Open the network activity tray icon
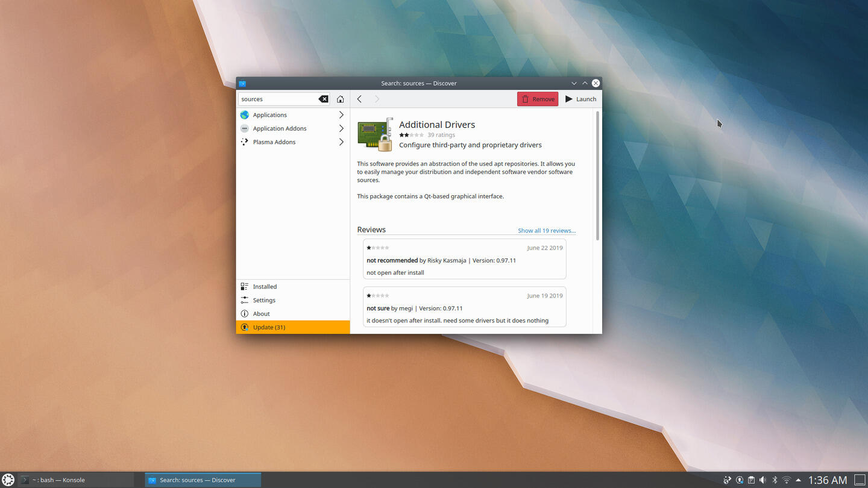 click(728, 480)
